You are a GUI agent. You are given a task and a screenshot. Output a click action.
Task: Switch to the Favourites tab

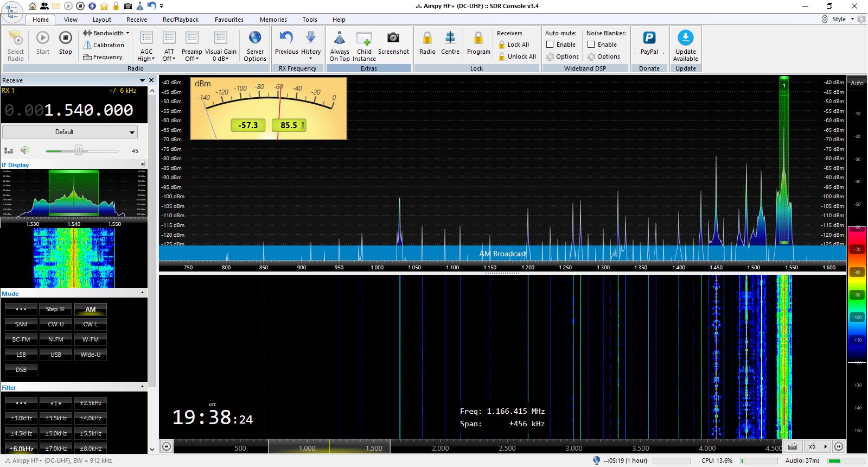pos(229,20)
